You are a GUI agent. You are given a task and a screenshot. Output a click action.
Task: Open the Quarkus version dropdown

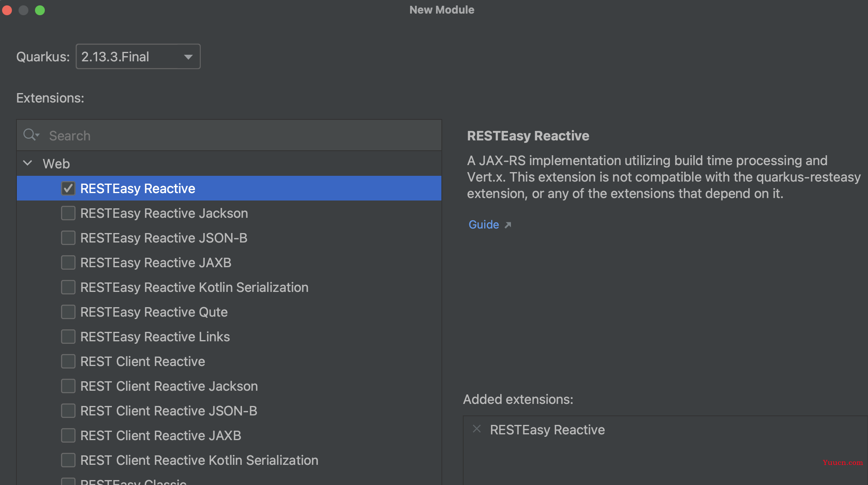[x=138, y=56]
